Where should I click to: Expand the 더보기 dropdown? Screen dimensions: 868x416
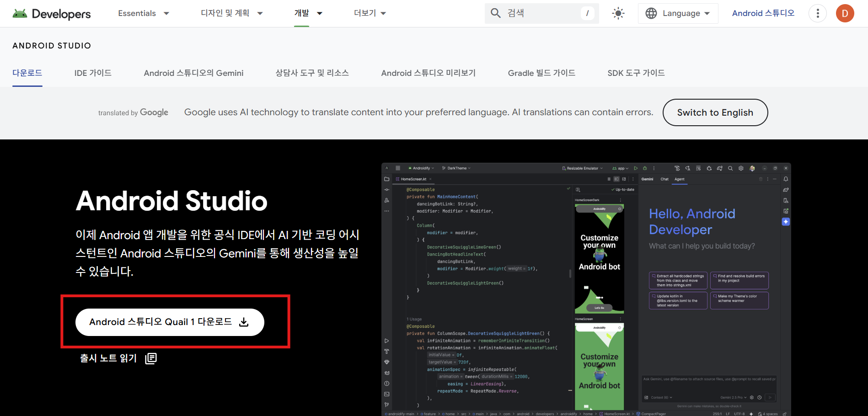(370, 13)
